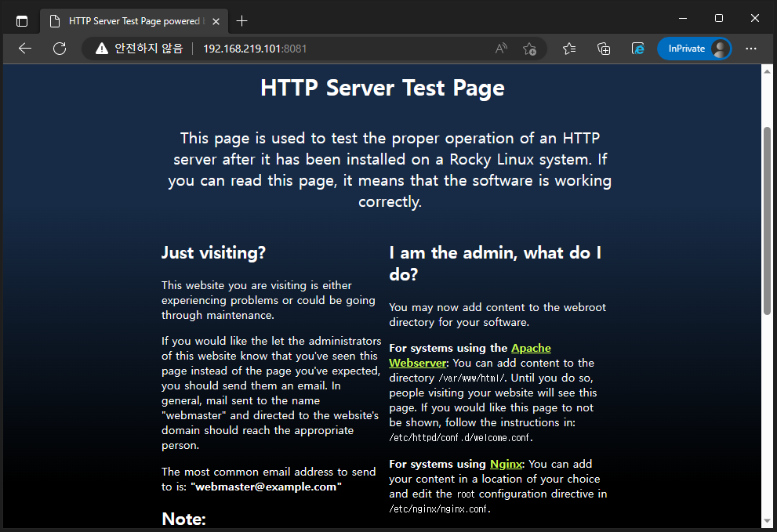The image size is (777, 532).
Task: Click the 'Just visiting?' heading
Action: [x=213, y=252]
